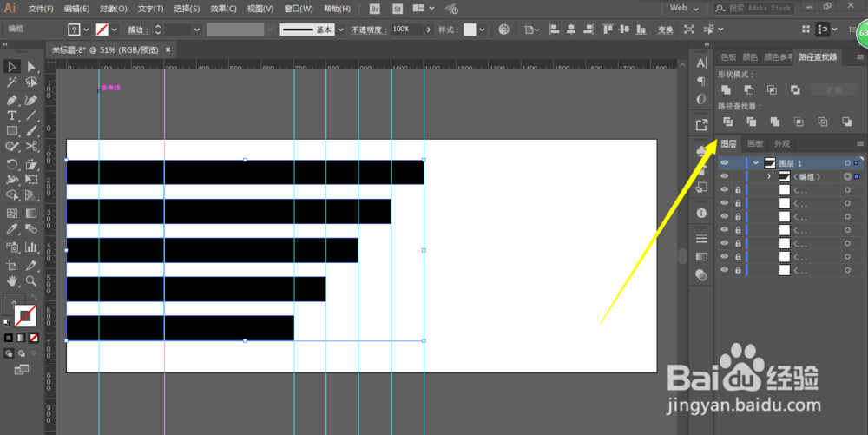Click the 样式 white style swatch
Screen dimensions: 868x435
470,30
